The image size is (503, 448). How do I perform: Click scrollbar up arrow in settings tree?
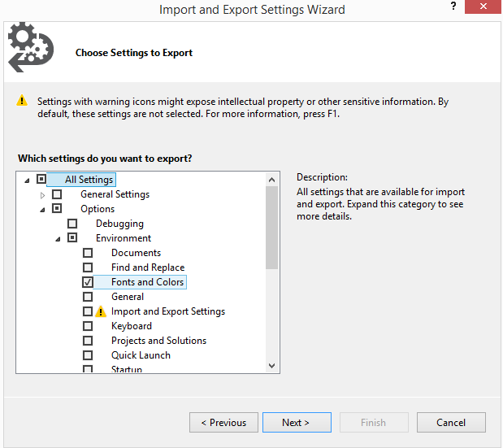click(x=271, y=180)
